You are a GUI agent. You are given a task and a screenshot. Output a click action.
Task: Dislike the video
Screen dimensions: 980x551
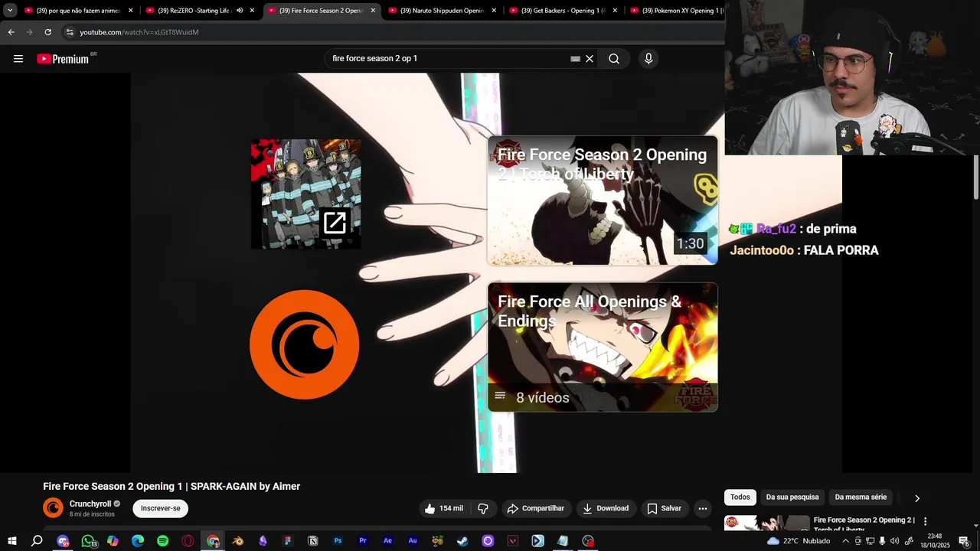point(483,508)
